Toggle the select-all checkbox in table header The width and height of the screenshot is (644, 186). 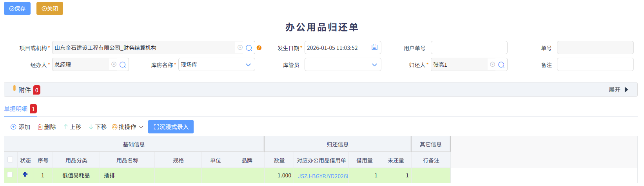(10, 160)
